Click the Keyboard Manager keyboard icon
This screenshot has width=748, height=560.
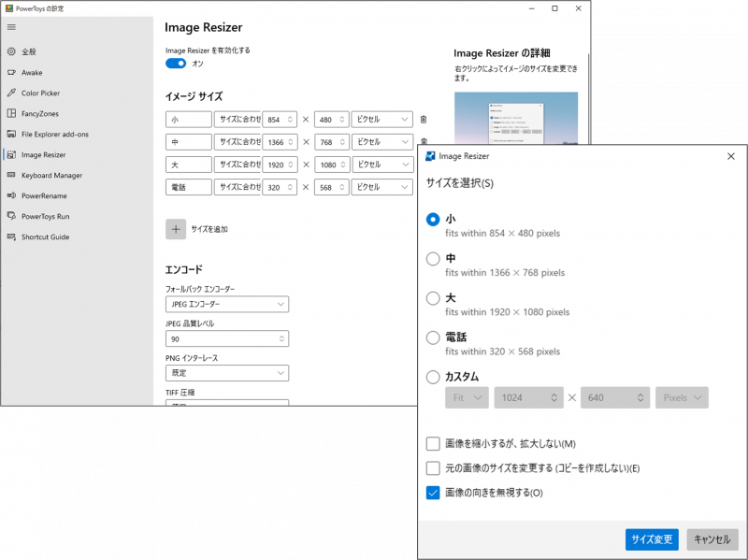11,175
